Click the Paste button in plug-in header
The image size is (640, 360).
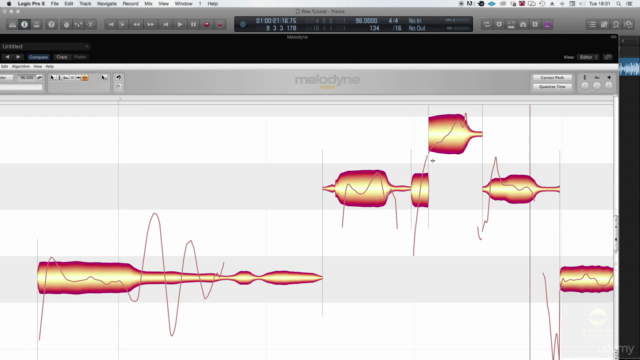click(80, 57)
